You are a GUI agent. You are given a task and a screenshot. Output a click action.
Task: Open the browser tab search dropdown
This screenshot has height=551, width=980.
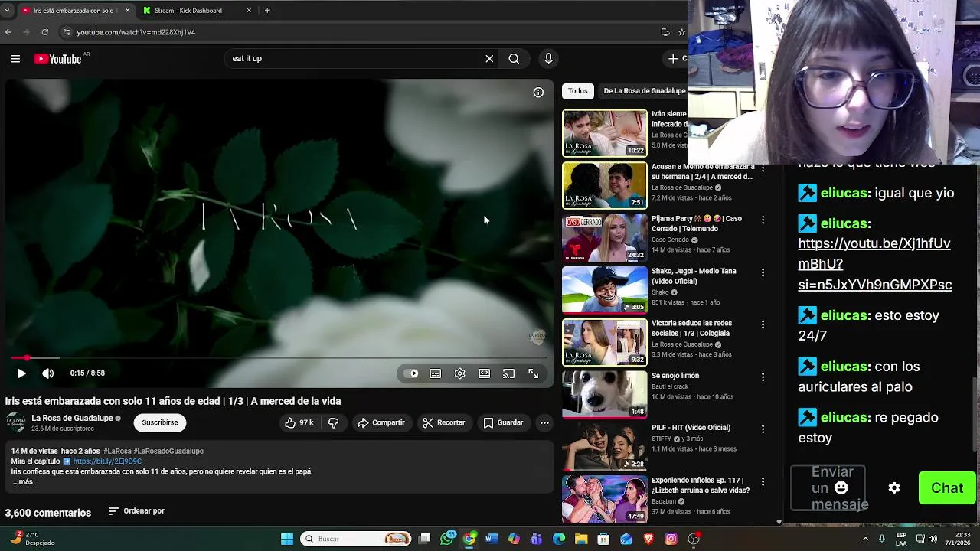pyautogui.click(x=7, y=11)
